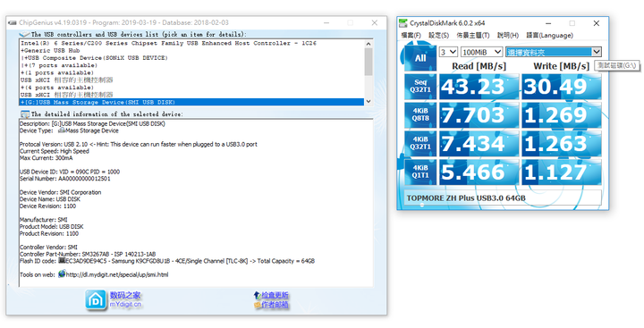Click the Device Vendor SMI Corporation line
Image resolution: width=644 pixels, height=328 pixels.
[x=61, y=192]
